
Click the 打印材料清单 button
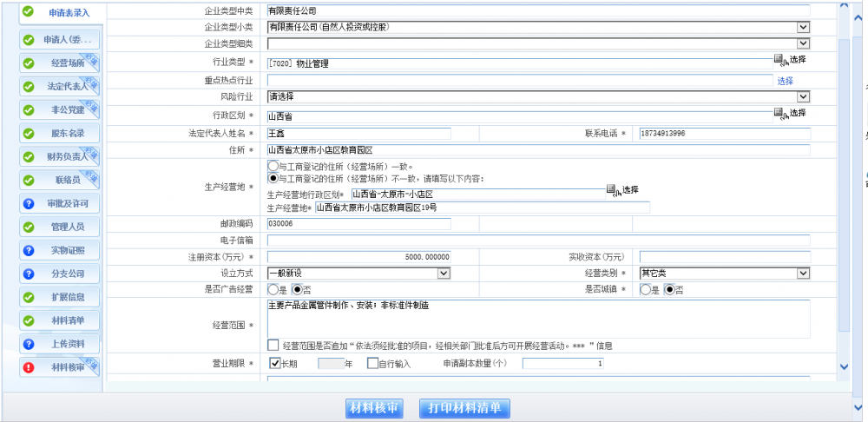point(464,408)
